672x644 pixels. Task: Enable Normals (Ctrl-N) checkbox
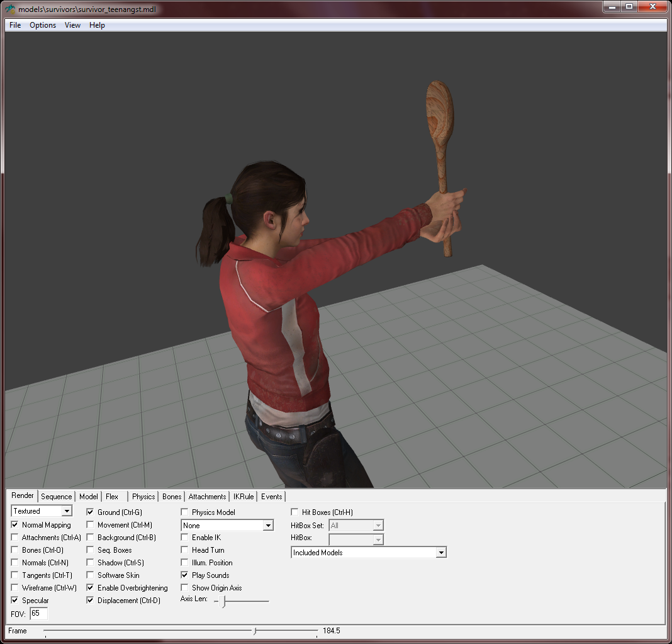pos(15,563)
